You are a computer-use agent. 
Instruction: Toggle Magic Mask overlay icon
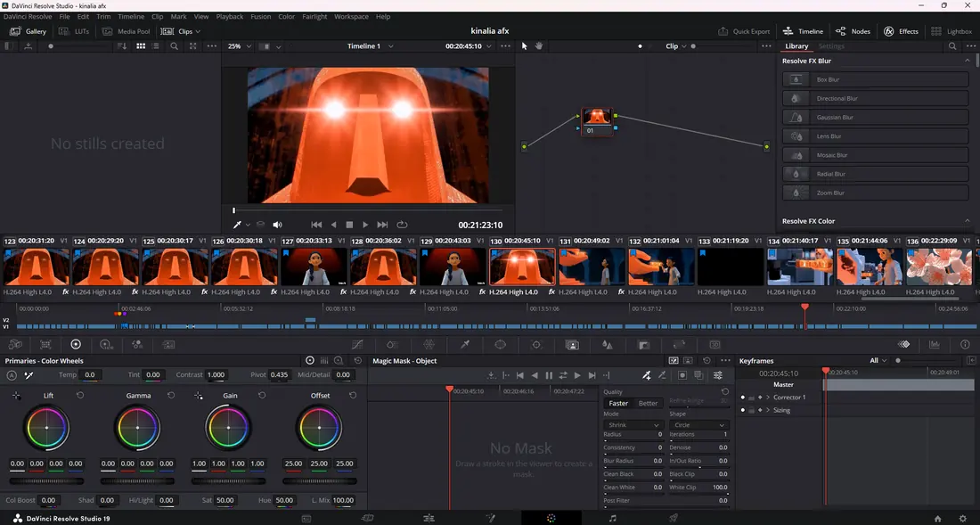[682, 375]
